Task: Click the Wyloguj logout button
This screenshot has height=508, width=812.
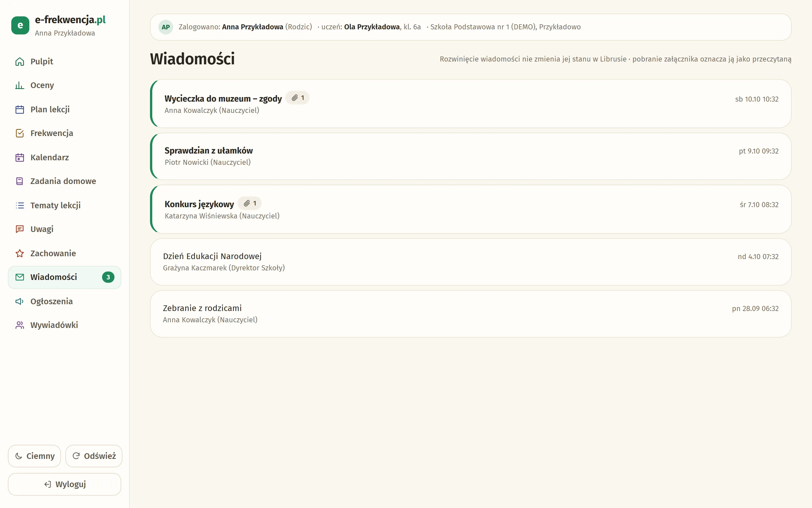Action: (x=64, y=484)
